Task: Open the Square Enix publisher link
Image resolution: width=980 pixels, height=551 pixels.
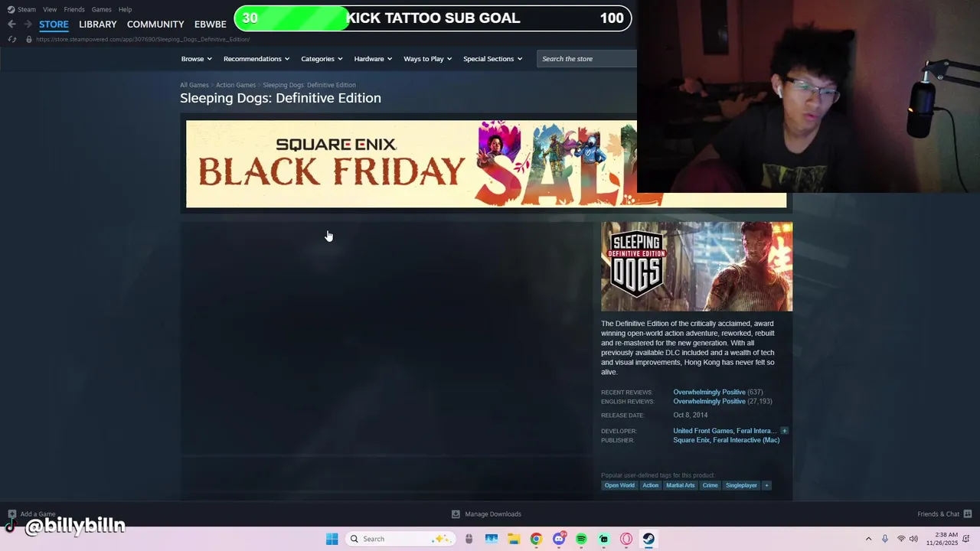Action: coord(691,440)
